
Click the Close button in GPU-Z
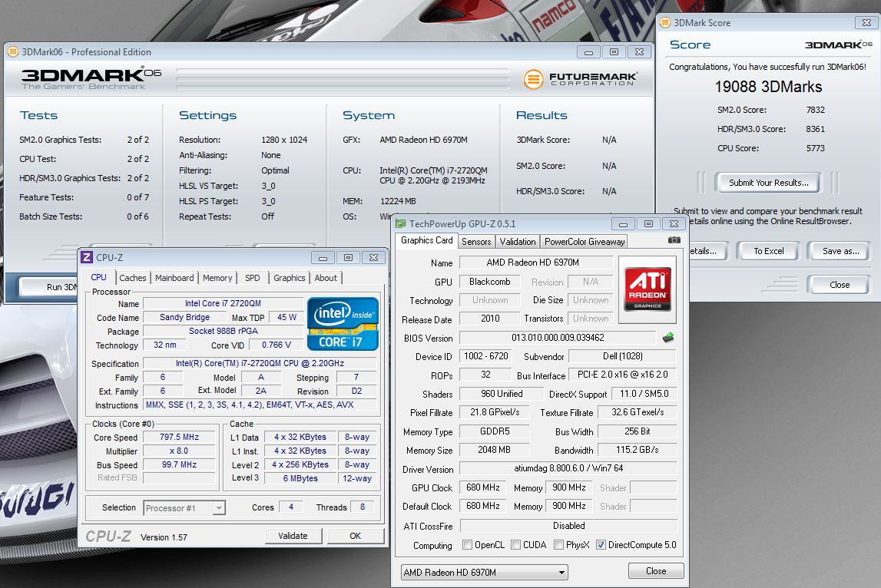tap(656, 571)
